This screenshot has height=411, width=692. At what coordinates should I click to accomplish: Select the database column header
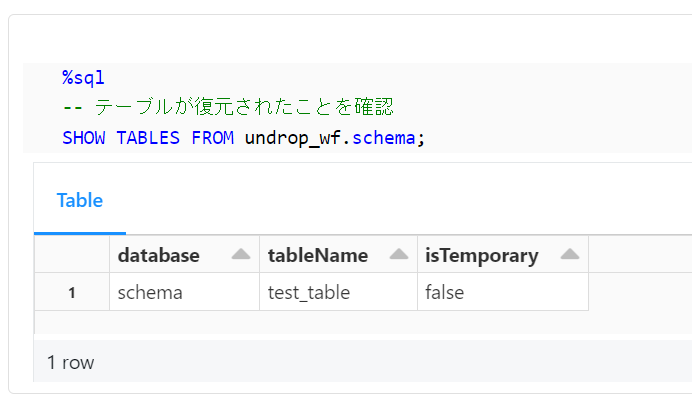184,255
